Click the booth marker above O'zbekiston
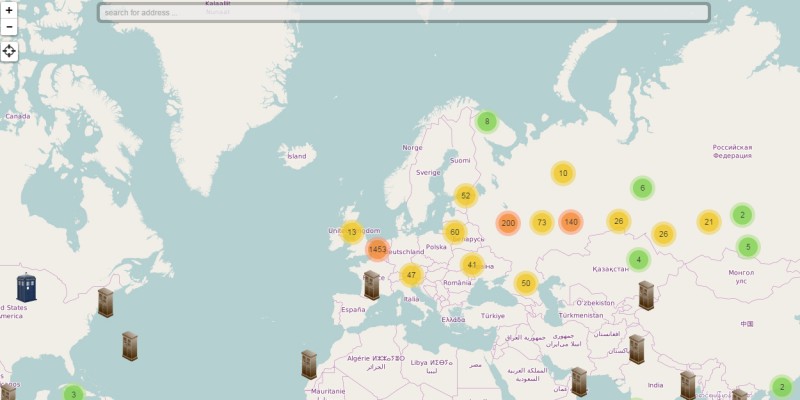 click(646, 295)
